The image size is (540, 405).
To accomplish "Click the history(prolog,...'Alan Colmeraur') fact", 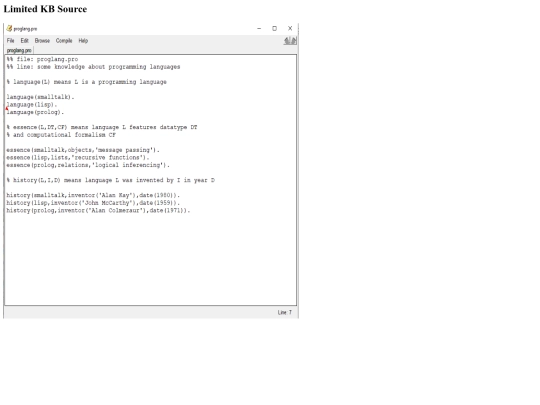I will tap(98, 210).
